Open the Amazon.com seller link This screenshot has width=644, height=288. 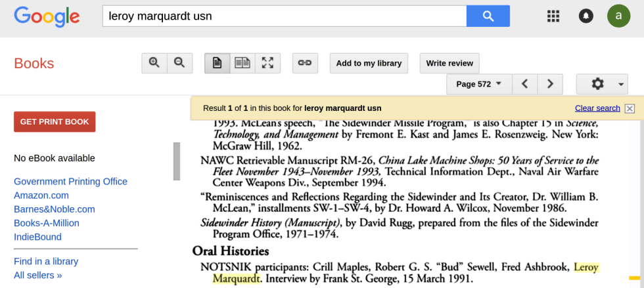coord(41,195)
